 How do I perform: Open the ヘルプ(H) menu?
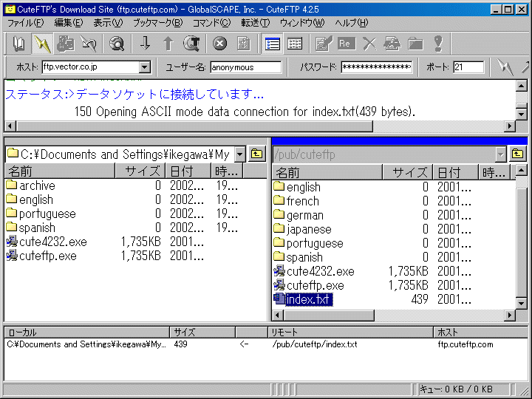tap(352, 23)
